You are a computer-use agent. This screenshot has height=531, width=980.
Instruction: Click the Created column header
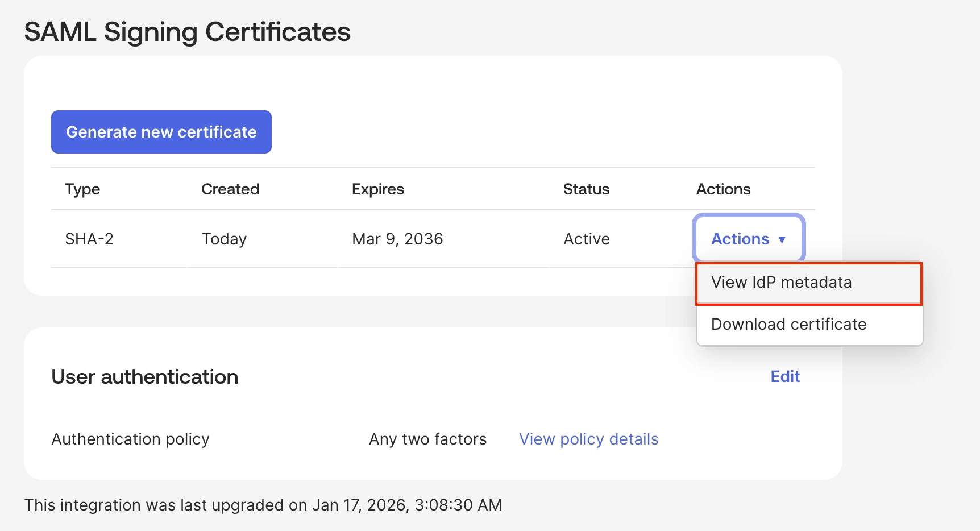click(x=230, y=189)
